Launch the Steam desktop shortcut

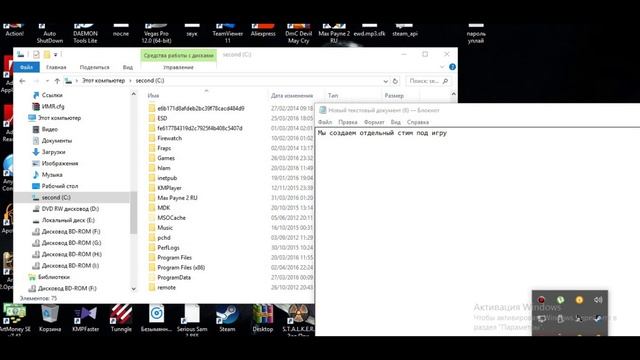[227, 319]
